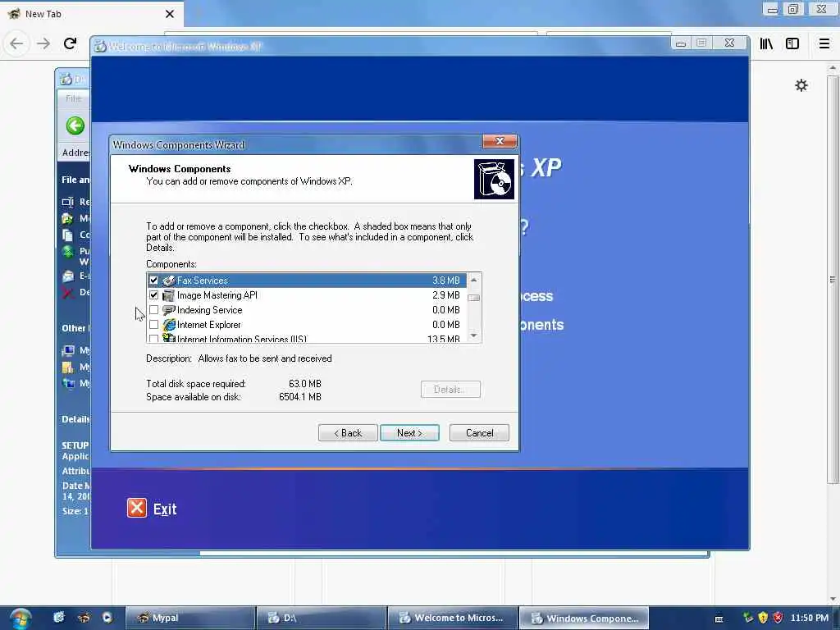Click the Indexing Service icon

click(x=169, y=309)
